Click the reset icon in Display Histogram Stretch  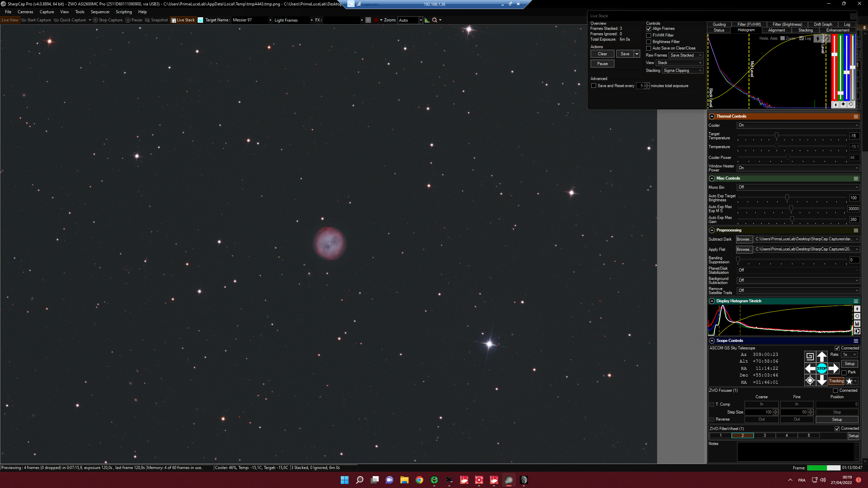click(857, 316)
